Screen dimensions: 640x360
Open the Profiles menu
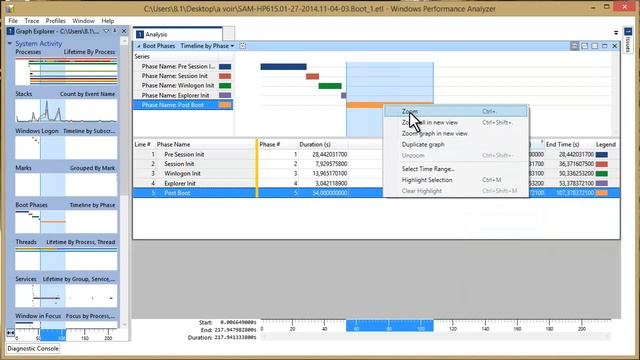click(56, 21)
